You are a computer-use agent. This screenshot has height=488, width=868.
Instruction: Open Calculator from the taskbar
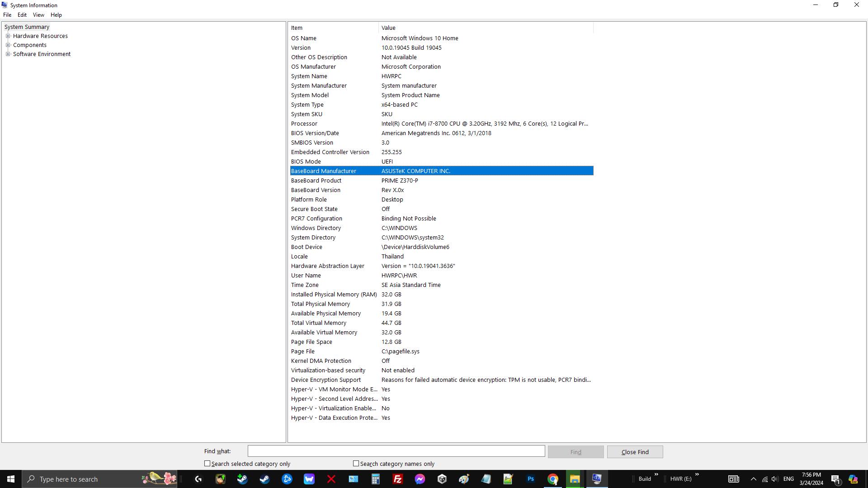(376, 479)
